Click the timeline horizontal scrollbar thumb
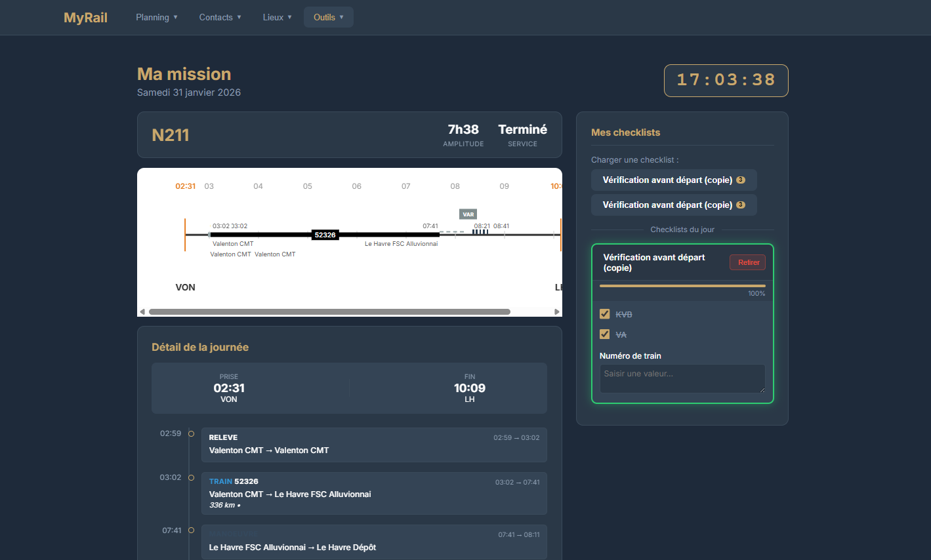 click(329, 312)
